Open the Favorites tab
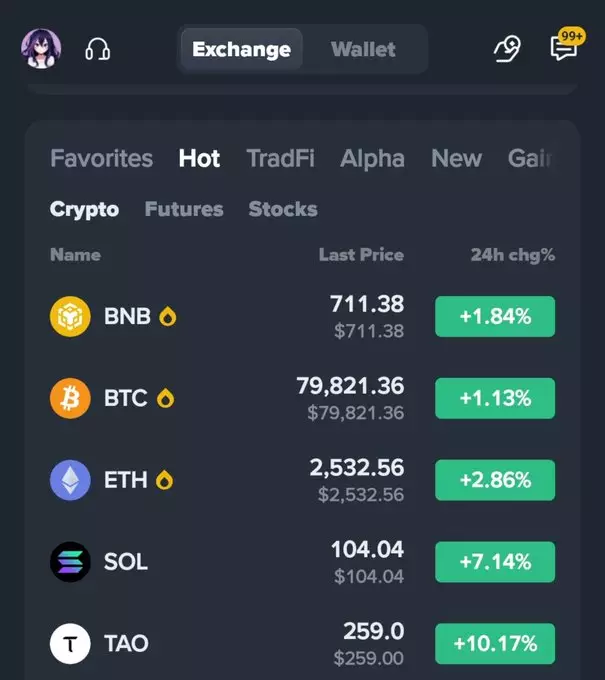 click(x=101, y=158)
